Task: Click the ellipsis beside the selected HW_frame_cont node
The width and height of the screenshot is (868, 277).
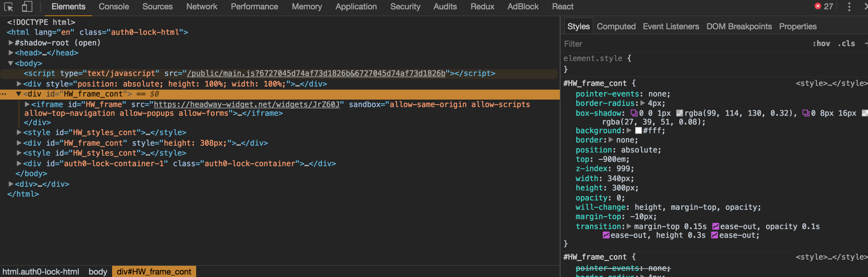Action: point(4,94)
